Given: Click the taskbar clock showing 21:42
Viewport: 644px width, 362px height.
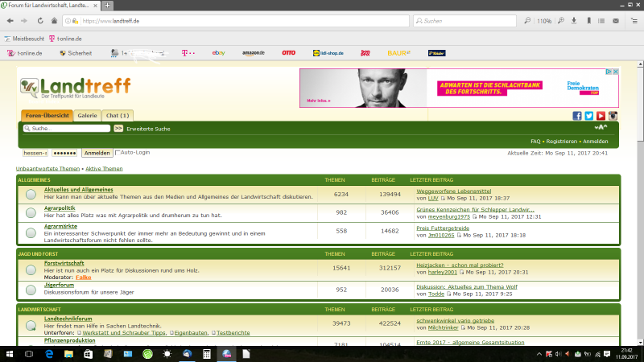Looking at the screenshot, I should click(x=626, y=354).
